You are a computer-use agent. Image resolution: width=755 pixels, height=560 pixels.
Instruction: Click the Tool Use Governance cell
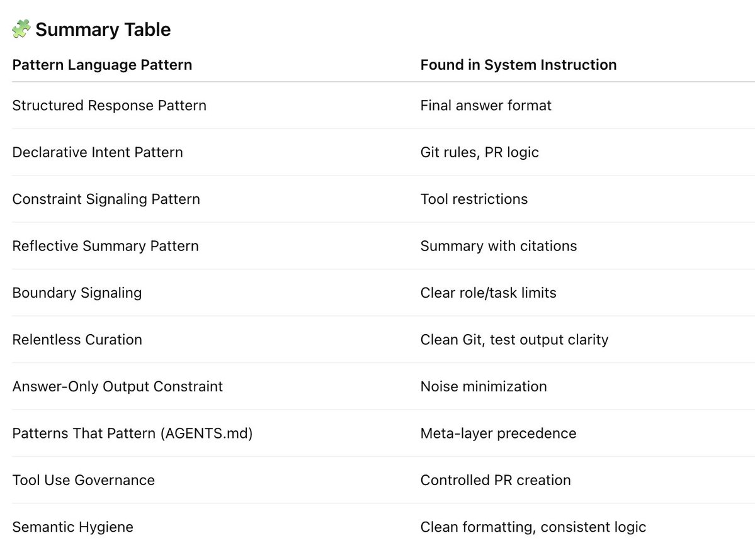[x=83, y=480]
